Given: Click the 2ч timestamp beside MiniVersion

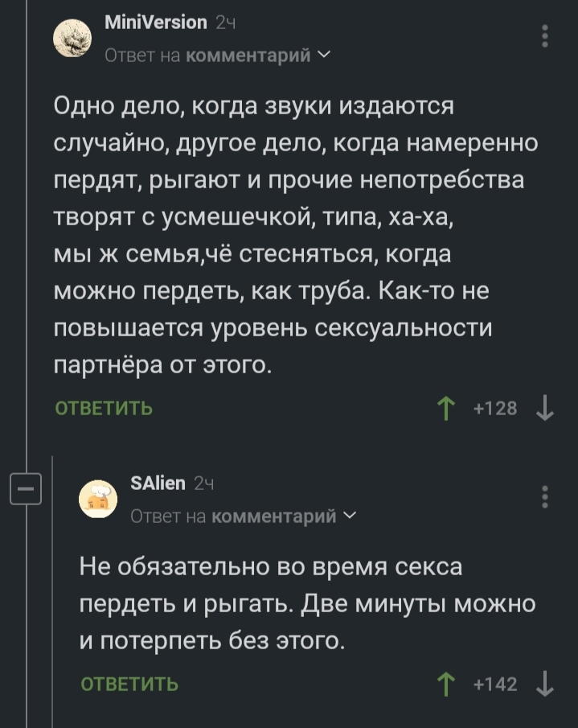Looking at the screenshot, I should [x=224, y=23].
